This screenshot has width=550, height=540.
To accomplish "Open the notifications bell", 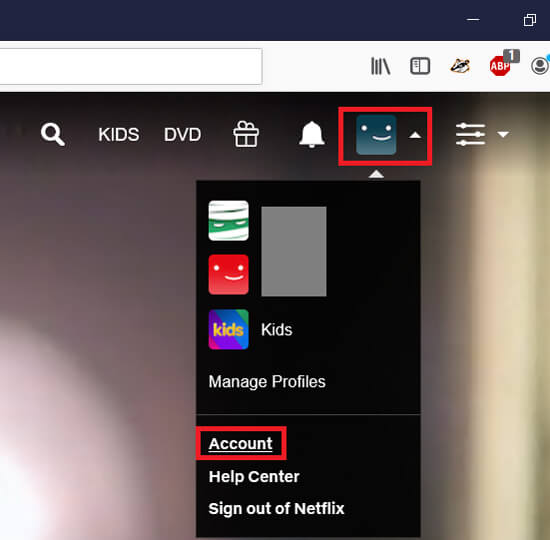I will tap(311, 134).
